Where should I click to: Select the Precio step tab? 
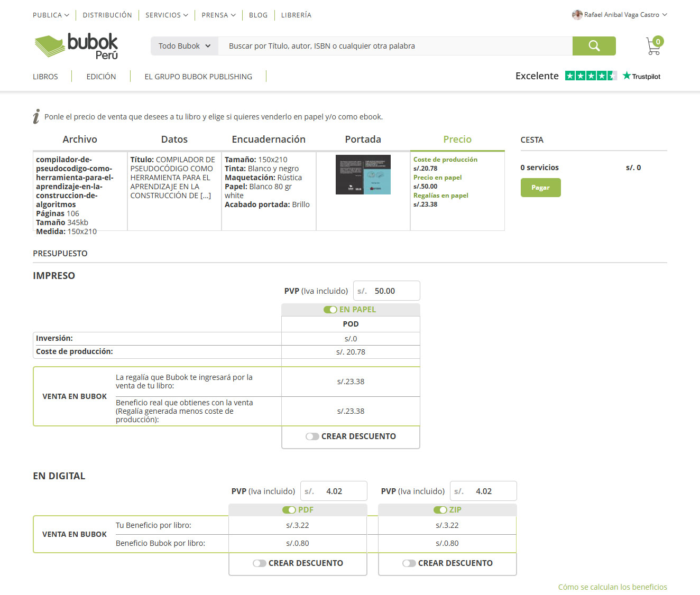457,140
